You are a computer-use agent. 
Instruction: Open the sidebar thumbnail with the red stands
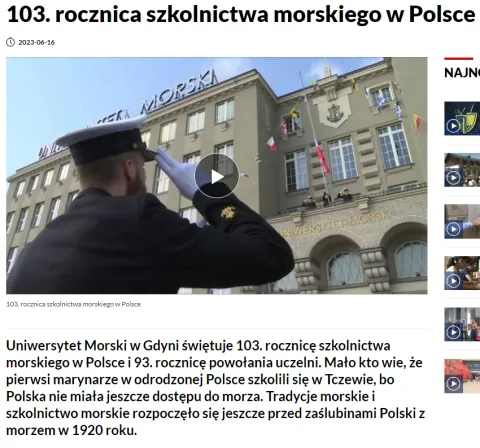[462, 376]
